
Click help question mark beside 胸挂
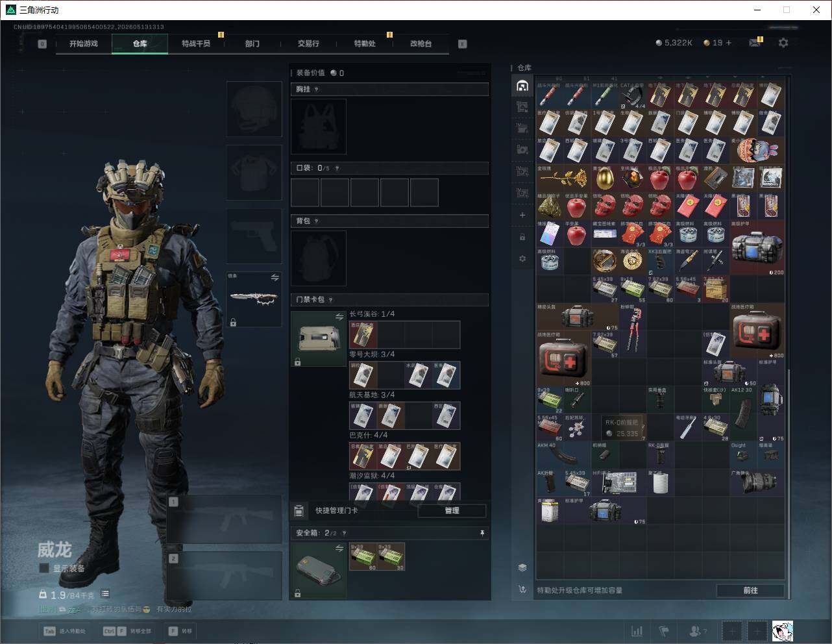(317, 90)
